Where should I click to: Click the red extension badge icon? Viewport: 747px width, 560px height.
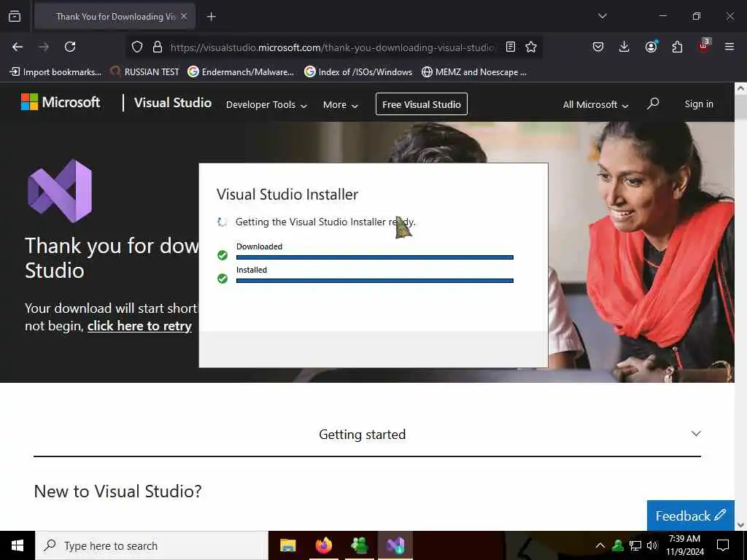(704, 46)
